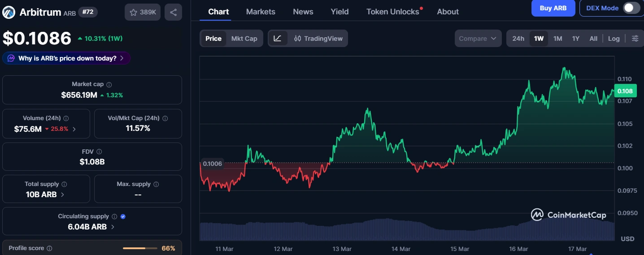
Task: Open the share icon button
Action: pos(173,12)
